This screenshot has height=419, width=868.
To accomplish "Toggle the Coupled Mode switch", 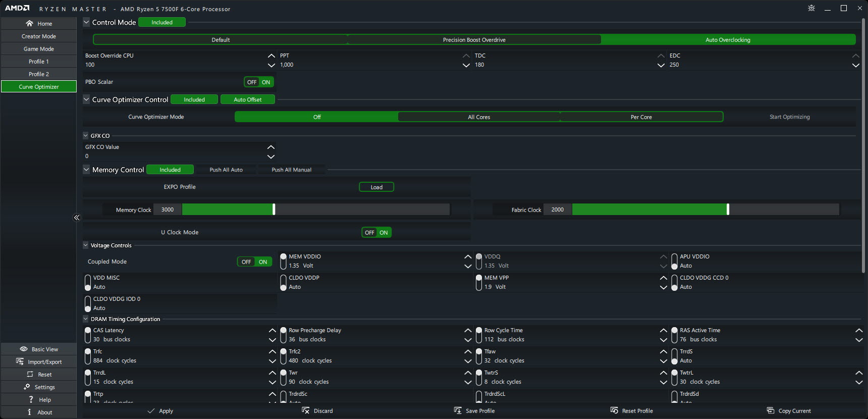I will (255, 261).
